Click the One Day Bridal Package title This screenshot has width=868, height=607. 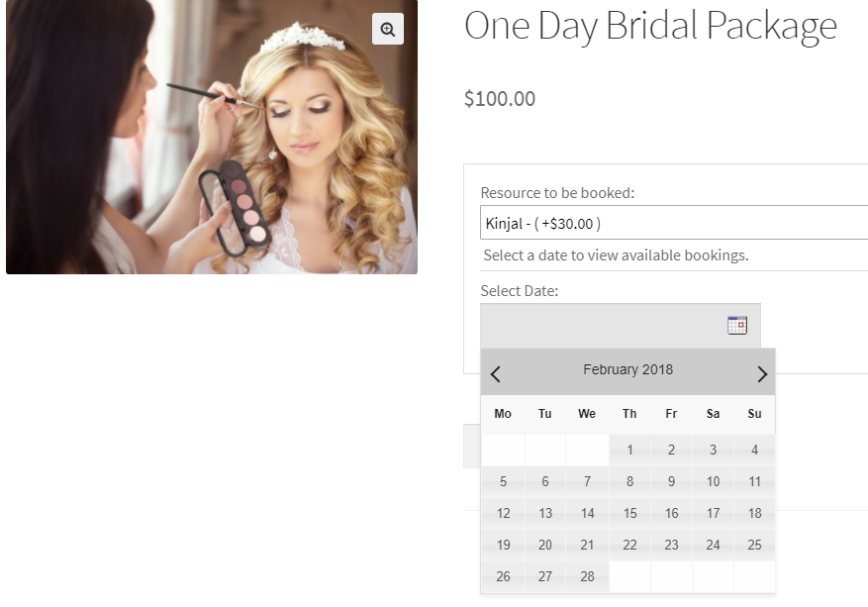(x=650, y=26)
